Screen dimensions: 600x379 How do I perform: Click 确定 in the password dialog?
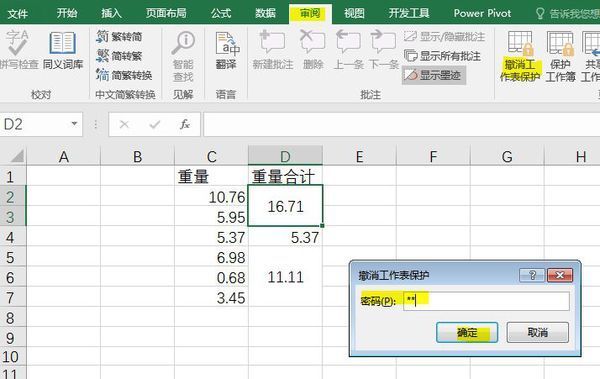467,332
